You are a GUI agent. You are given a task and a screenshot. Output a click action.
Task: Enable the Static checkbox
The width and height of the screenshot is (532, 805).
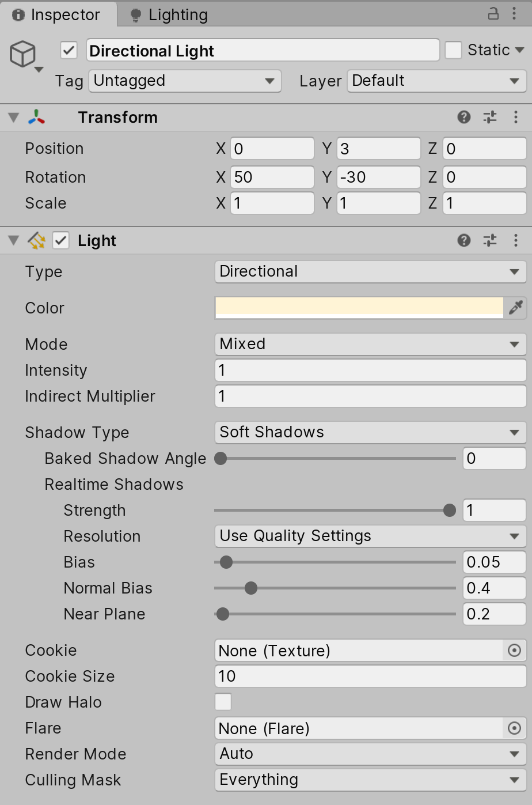pyautogui.click(x=454, y=50)
